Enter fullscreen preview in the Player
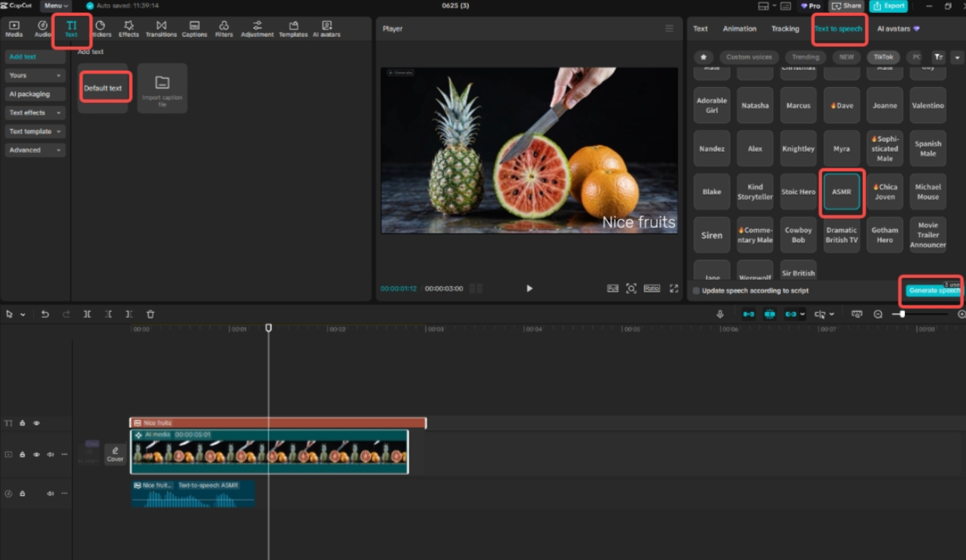Viewport: 966px width, 560px height. 673,289
